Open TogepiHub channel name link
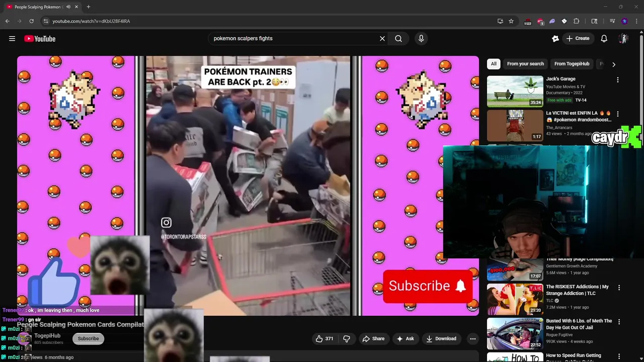Viewport: 644px width, 362px height. click(x=47, y=336)
